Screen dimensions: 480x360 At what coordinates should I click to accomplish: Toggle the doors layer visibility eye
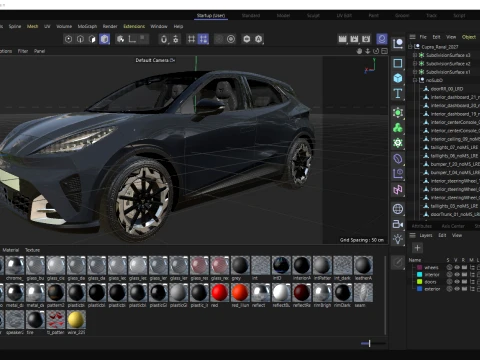457,282
